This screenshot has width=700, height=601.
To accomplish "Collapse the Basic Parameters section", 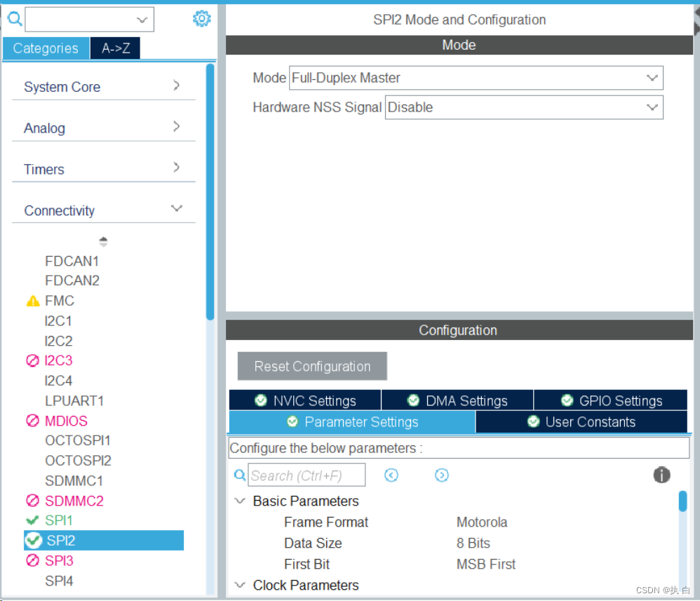I will pyautogui.click(x=240, y=501).
